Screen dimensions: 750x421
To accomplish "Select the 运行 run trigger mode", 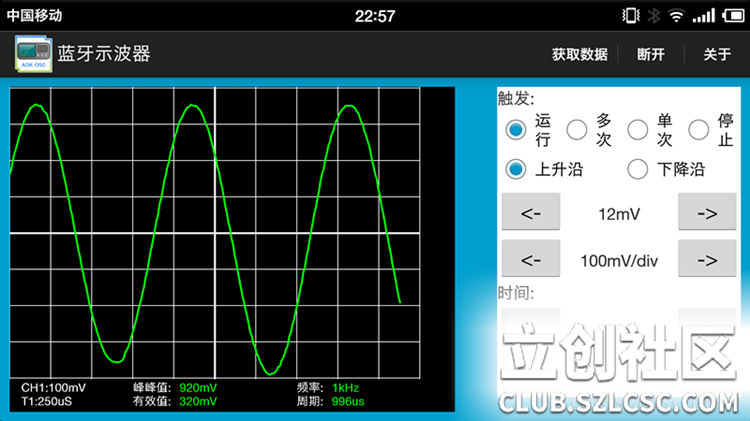I will [516, 130].
